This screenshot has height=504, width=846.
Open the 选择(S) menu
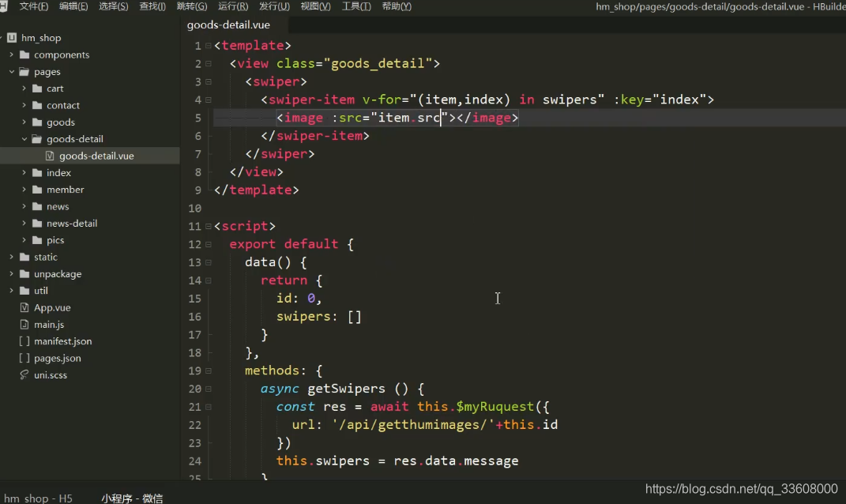[x=113, y=6]
